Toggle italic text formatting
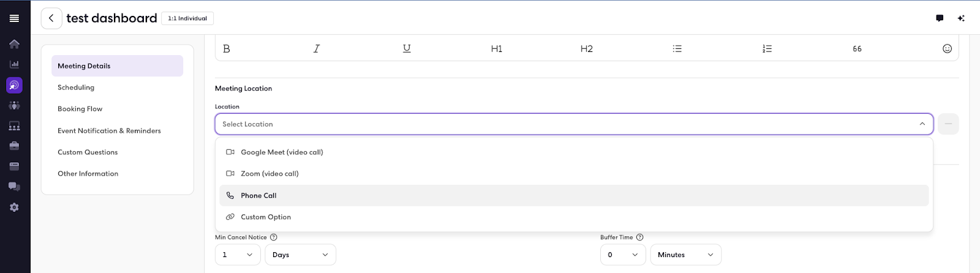This screenshot has width=980, height=273. point(317,49)
